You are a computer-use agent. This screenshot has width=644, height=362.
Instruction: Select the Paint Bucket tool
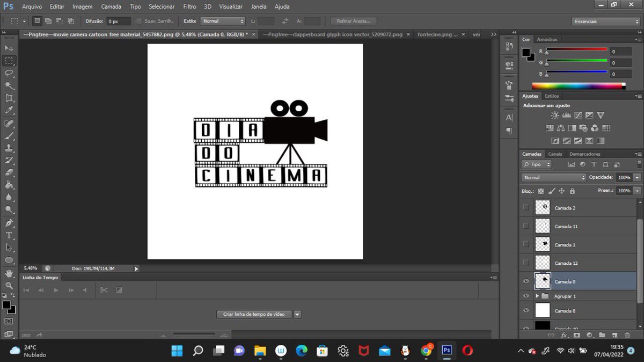[9, 185]
